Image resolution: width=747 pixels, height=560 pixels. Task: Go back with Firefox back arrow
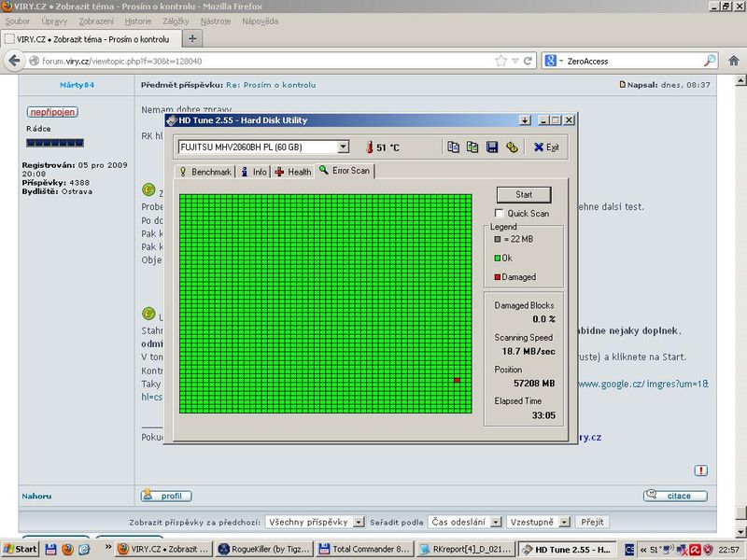coord(14,61)
